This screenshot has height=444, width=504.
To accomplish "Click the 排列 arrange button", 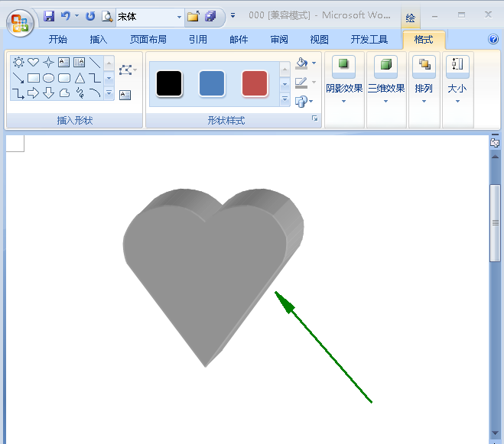I will 424,89.
